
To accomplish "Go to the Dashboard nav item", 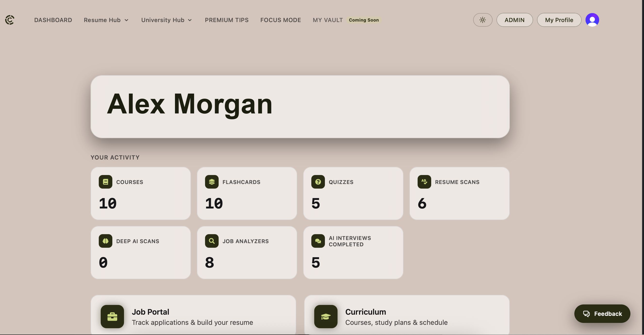I will coord(53,20).
